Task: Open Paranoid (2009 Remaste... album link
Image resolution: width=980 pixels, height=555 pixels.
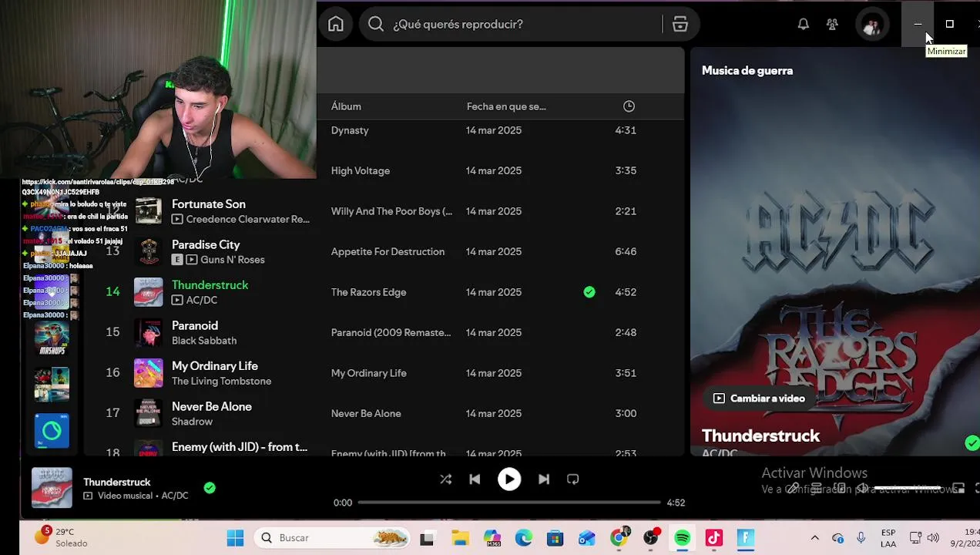Action: [x=391, y=332]
